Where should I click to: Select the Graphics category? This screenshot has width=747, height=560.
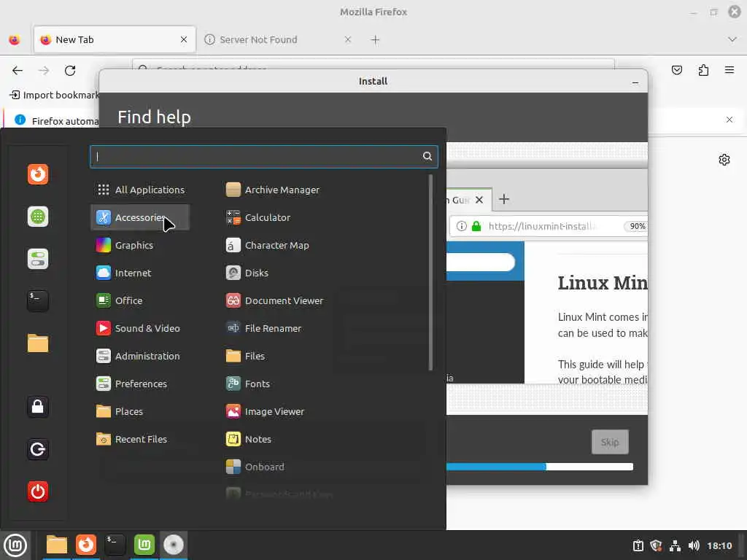point(140,245)
